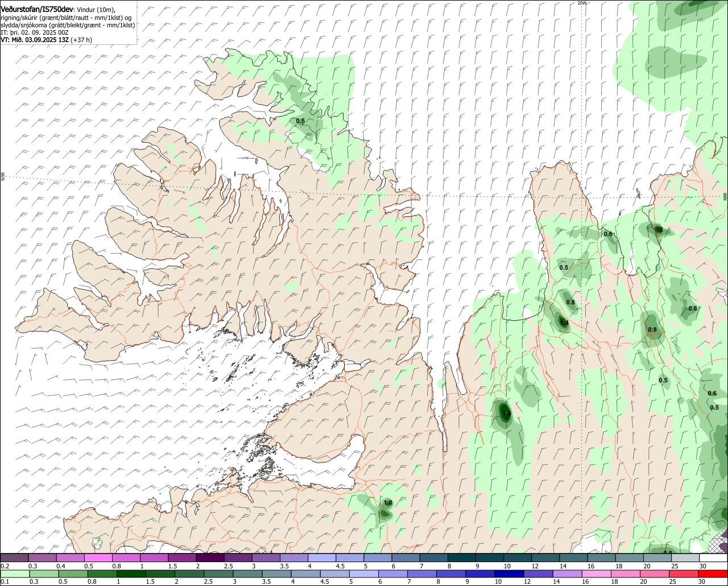
Task: Pick the snow legend swatch between 6 and 7
Action: pos(406,558)
